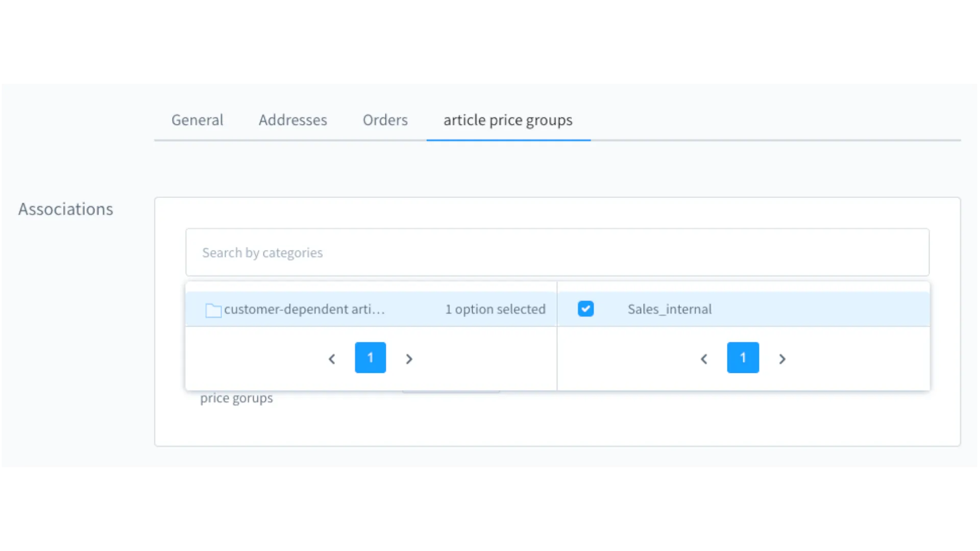Image resolution: width=980 pixels, height=551 pixels.
Task: Select the left-pane previous page chevron
Action: point(331,359)
